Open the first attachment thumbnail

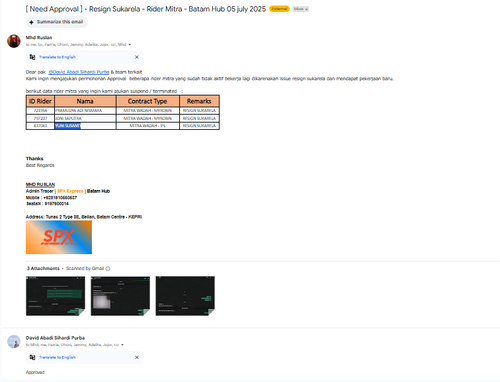point(55,296)
